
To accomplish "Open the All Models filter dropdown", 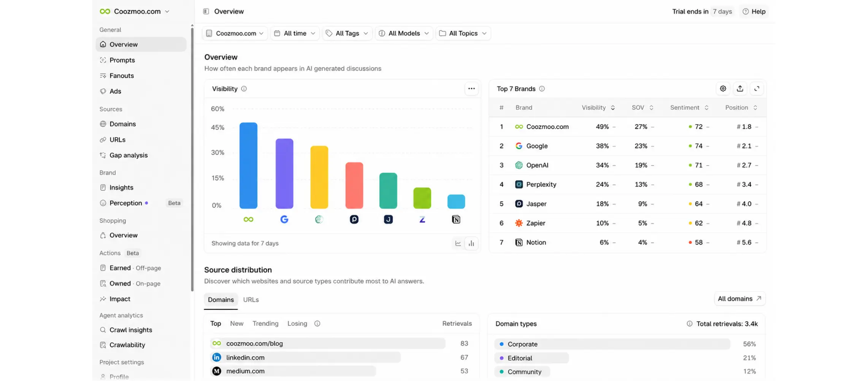I will (404, 33).
